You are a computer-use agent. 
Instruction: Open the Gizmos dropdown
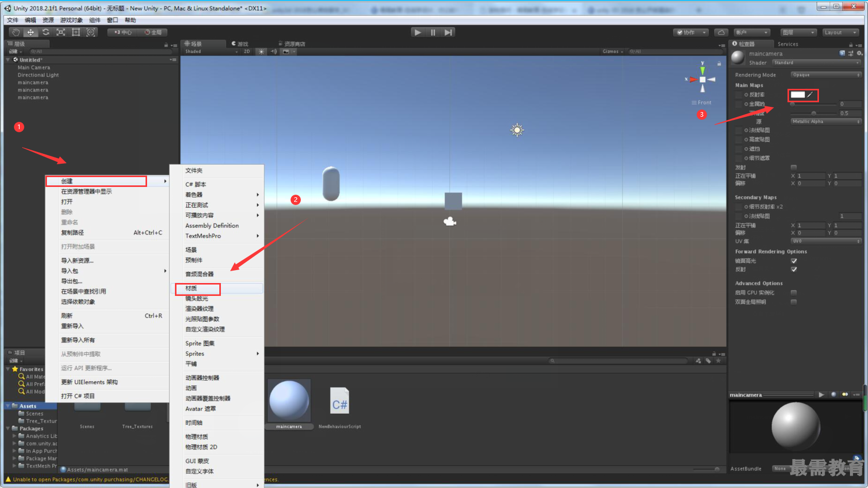(x=613, y=52)
